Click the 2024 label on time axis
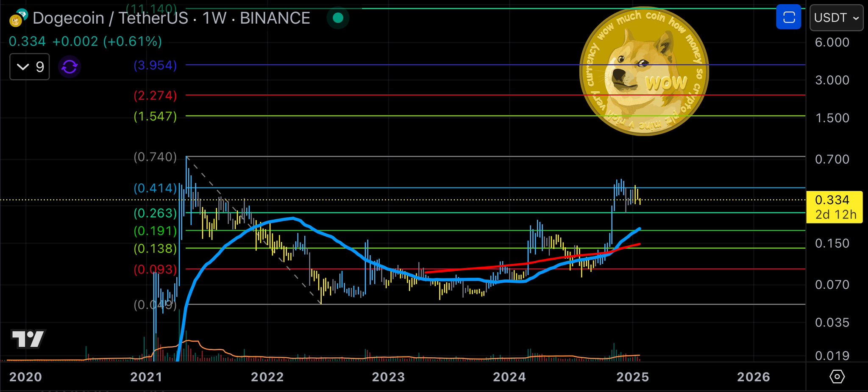Screen dimensions: 868x392 click(509, 377)
